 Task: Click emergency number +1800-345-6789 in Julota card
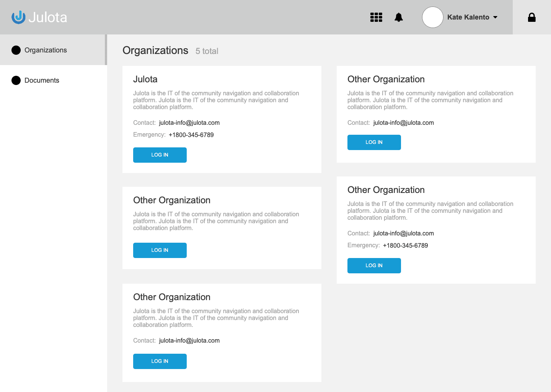191,135
